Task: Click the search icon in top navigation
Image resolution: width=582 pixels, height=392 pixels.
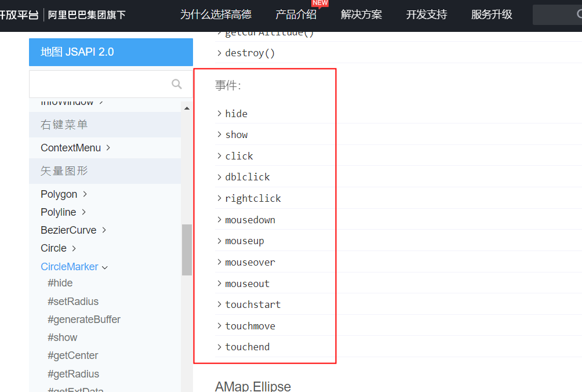Action: [580, 14]
